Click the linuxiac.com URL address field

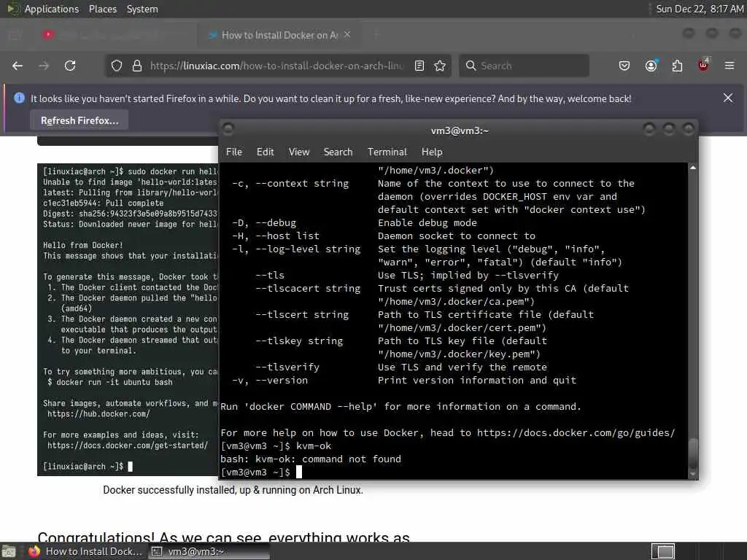click(x=276, y=66)
